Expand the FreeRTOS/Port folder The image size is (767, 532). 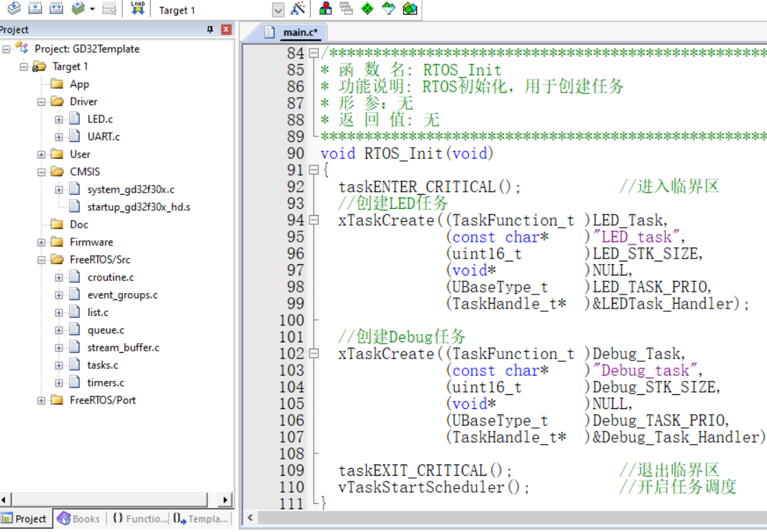41,401
